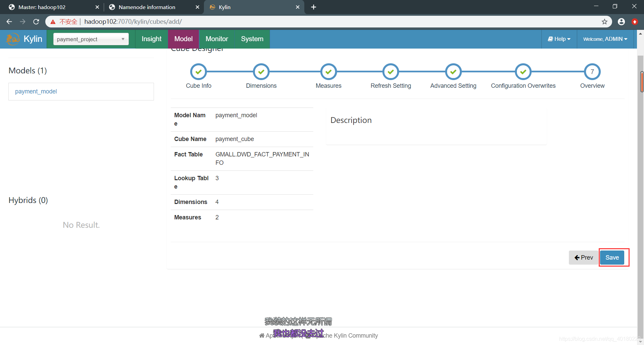644x345 pixels.
Task: Click the Cube Info step label
Action: tap(199, 86)
